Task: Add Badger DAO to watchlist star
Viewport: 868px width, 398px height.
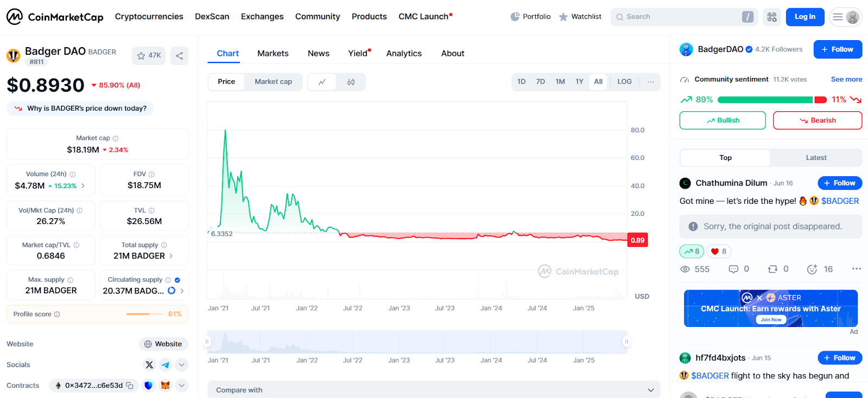Action: [x=149, y=55]
